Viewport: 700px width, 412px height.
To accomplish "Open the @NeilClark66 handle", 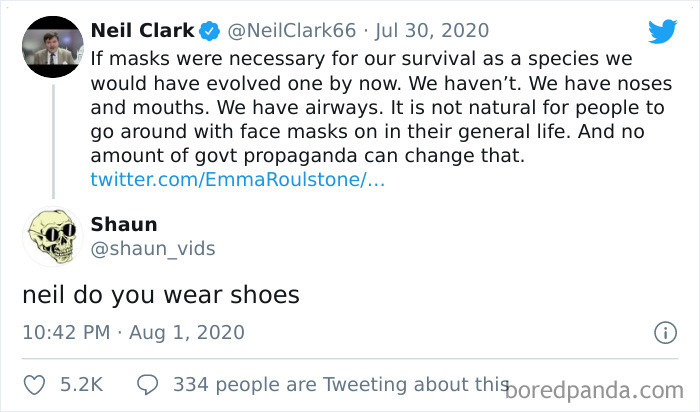I will click(288, 31).
